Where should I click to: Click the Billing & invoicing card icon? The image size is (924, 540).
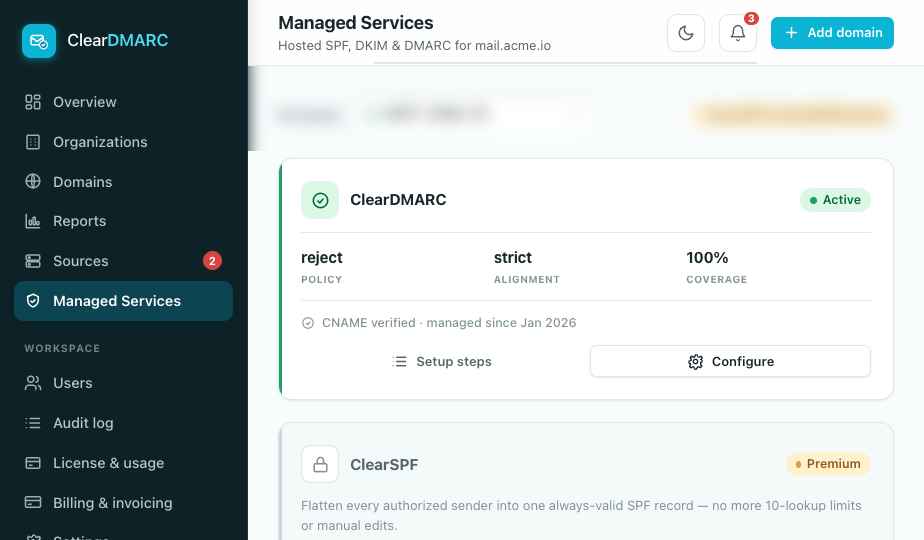[33, 503]
